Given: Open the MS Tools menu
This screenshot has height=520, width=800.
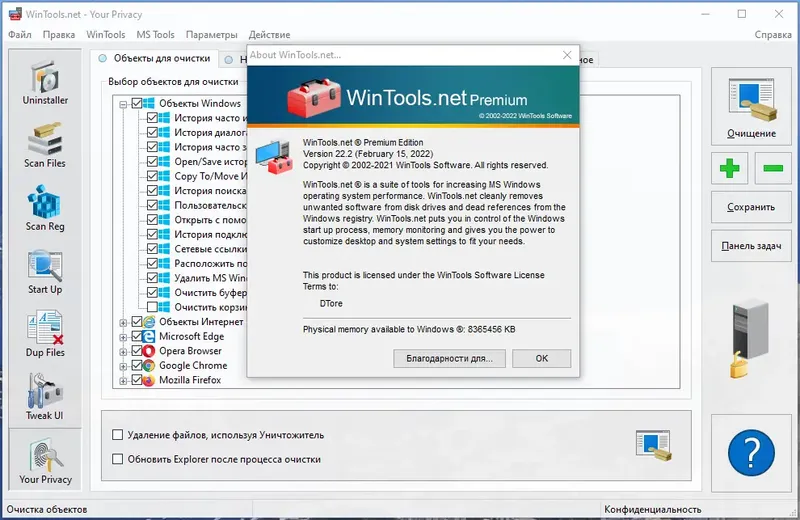Looking at the screenshot, I should click(x=155, y=35).
